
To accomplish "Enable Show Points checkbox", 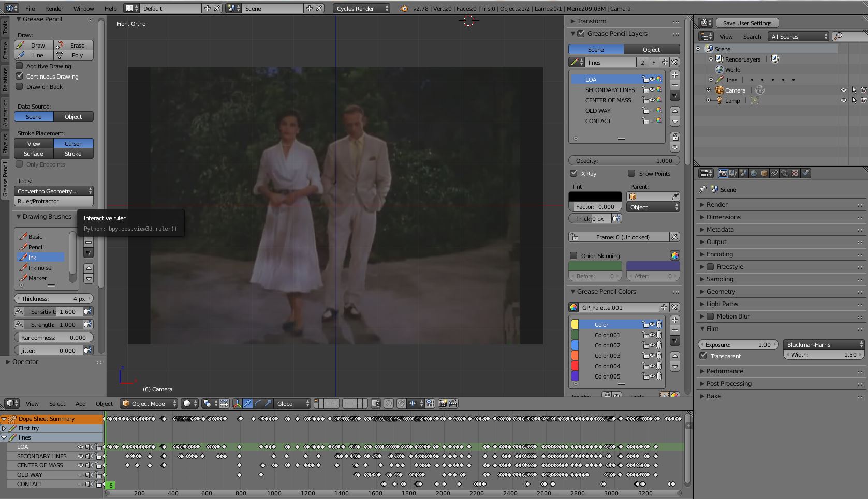I will [631, 173].
